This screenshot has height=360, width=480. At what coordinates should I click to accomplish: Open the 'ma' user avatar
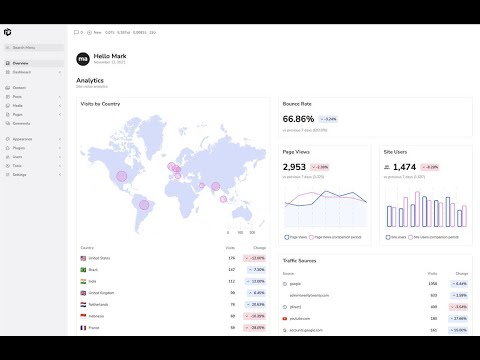pos(83,59)
